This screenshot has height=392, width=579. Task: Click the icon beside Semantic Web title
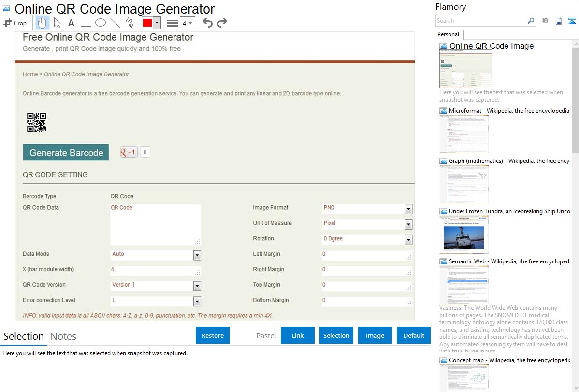point(443,261)
